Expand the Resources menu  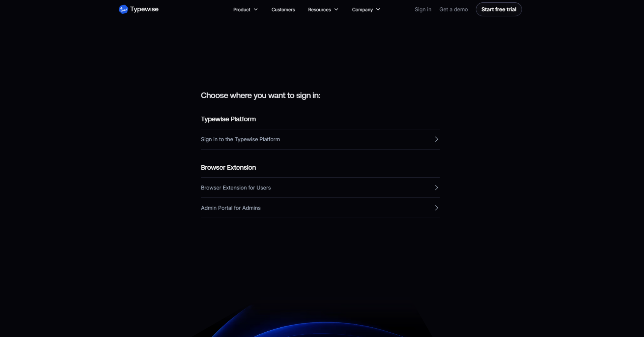[x=323, y=9]
